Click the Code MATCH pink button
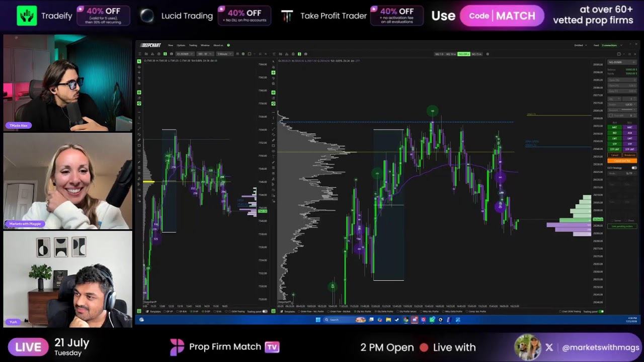Screen dimensions: 644x362 (502, 16)
